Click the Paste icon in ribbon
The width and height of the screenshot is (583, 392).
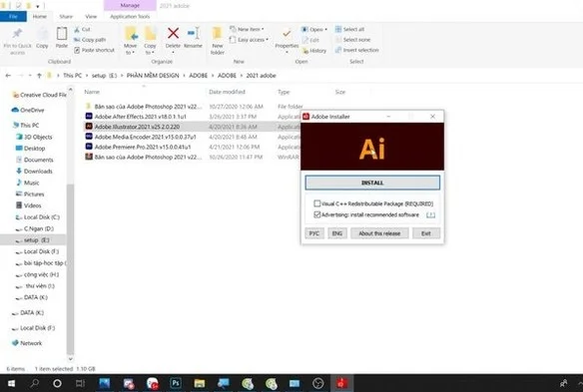(61, 34)
